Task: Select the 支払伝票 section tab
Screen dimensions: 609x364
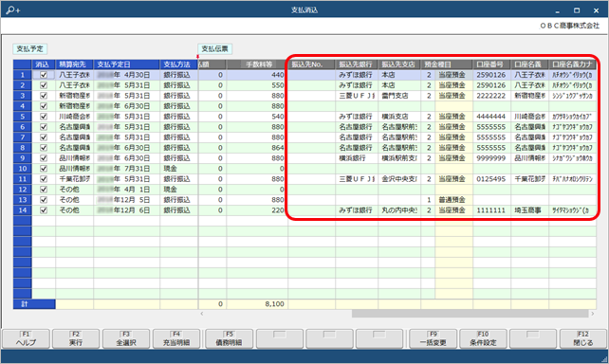Action: (x=214, y=49)
